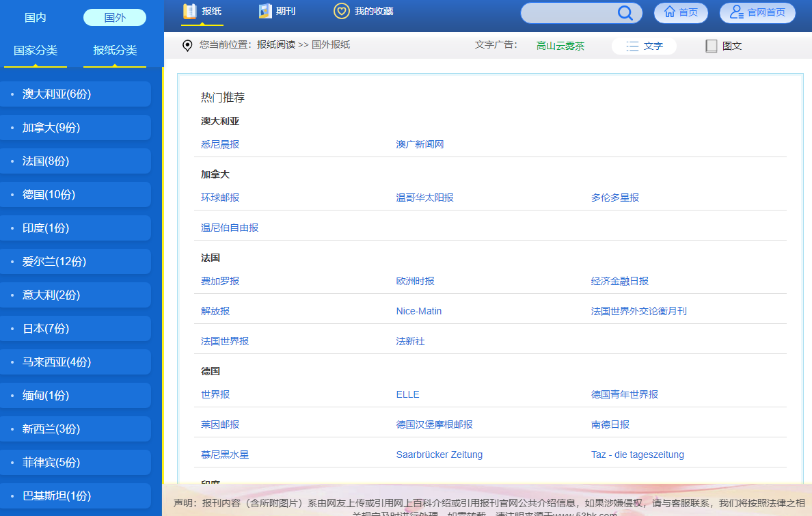The image size is (812, 516).
Task: Select 缅甸(1份) in the sidebar
Action: [x=76, y=395]
